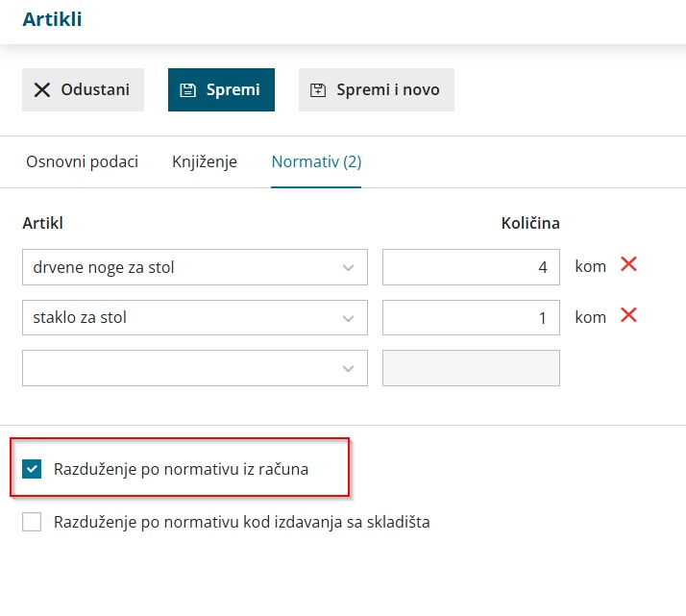Click the empty greyed quantity field
This screenshot has height=616, width=686.
pyautogui.click(x=471, y=368)
